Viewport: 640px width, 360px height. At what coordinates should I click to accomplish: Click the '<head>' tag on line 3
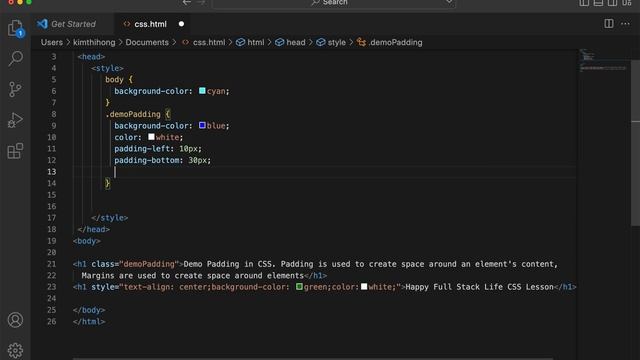click(x=91, y=57)
